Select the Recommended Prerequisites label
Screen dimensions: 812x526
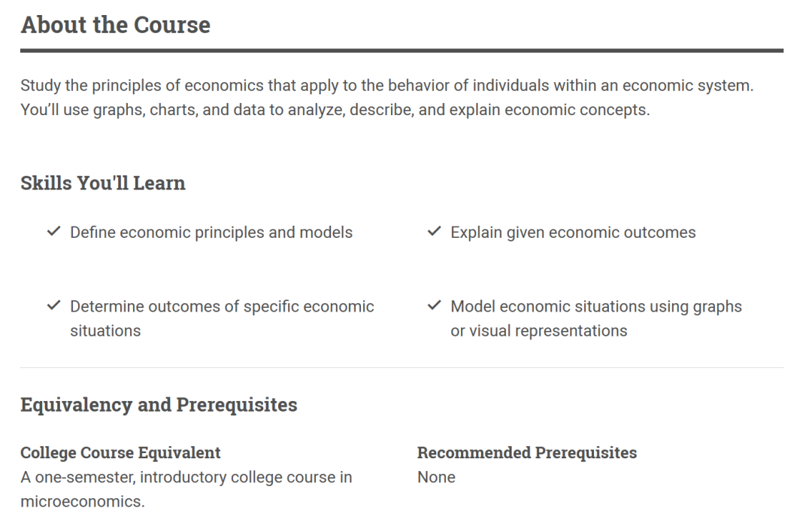click(527, 452)
